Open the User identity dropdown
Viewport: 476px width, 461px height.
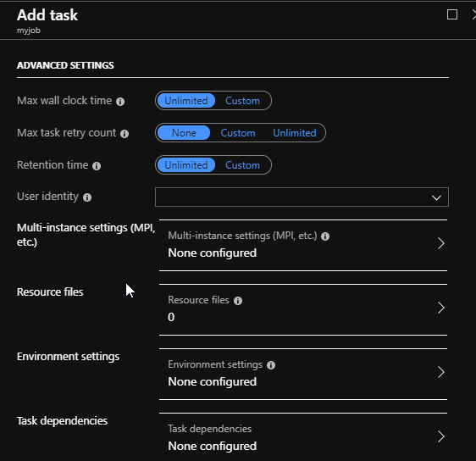[302, 197]
